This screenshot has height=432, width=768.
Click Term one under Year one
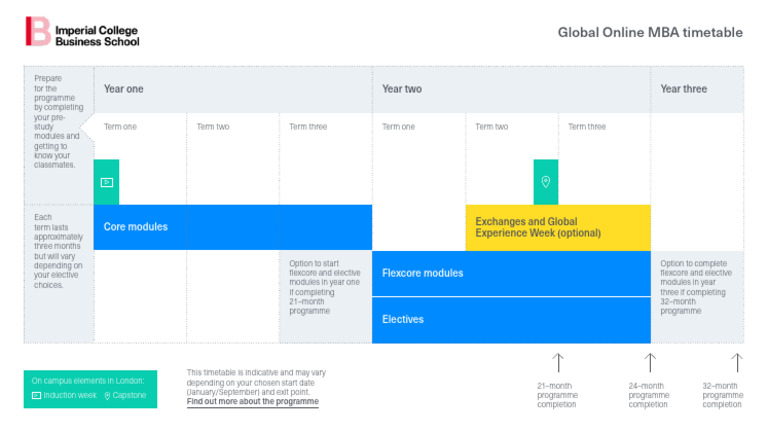tap(120, 127)
